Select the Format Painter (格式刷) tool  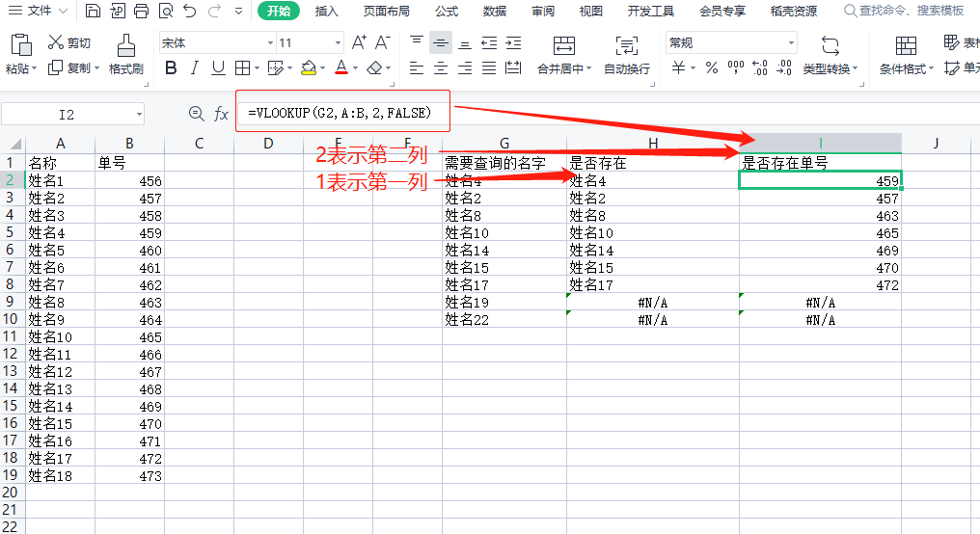pyautogui.click(x=125, y=55)
